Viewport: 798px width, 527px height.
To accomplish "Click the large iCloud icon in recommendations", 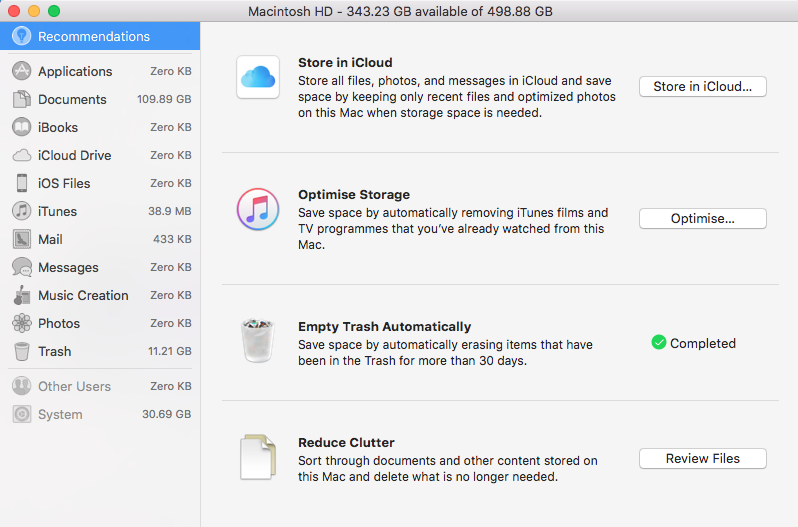I will point(258,77).
